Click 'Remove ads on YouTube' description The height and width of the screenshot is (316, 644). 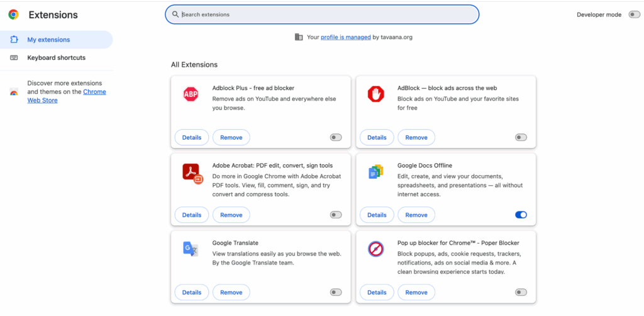(x=275, y=104)
